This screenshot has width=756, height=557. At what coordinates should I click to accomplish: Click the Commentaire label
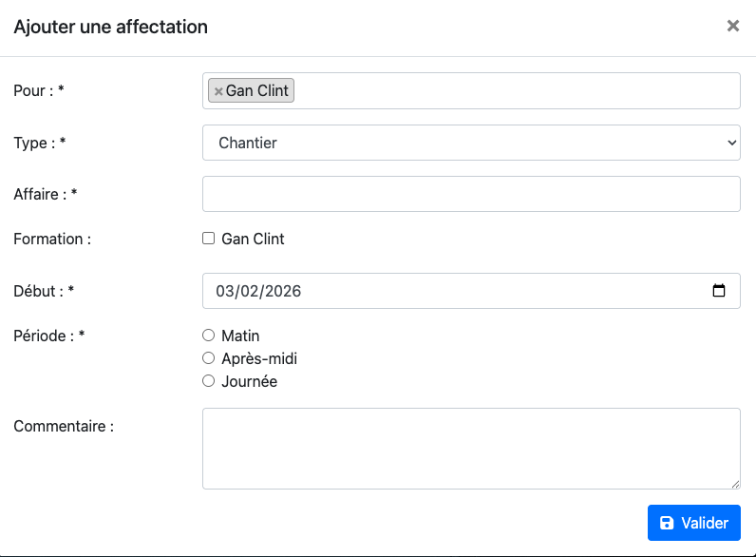tap(64, 426)
